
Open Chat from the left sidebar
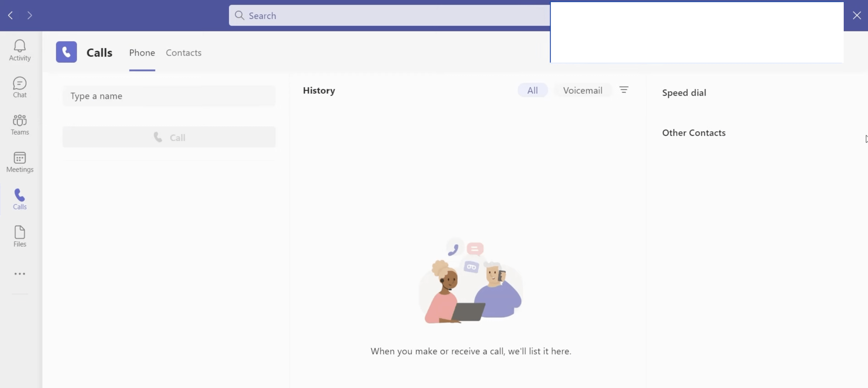tap(20, 87)
